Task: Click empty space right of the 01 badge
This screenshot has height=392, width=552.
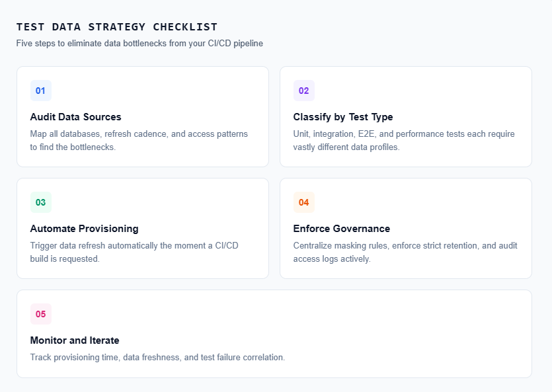Action: 152,91
